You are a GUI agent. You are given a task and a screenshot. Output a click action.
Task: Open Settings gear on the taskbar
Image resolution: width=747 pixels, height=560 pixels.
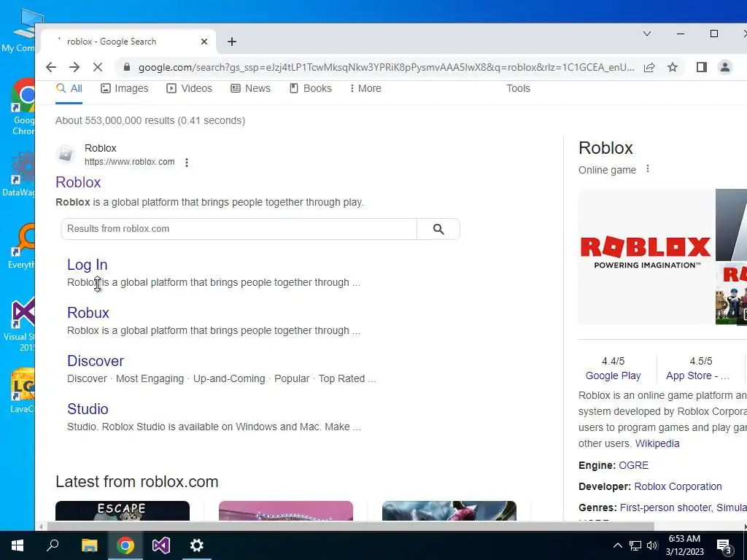197,545
